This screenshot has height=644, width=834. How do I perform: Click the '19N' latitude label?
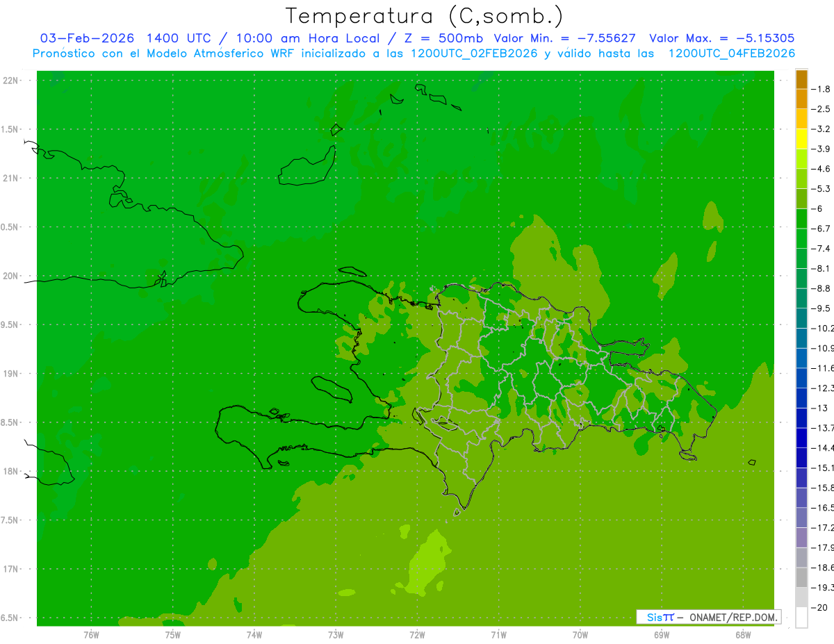12,374
